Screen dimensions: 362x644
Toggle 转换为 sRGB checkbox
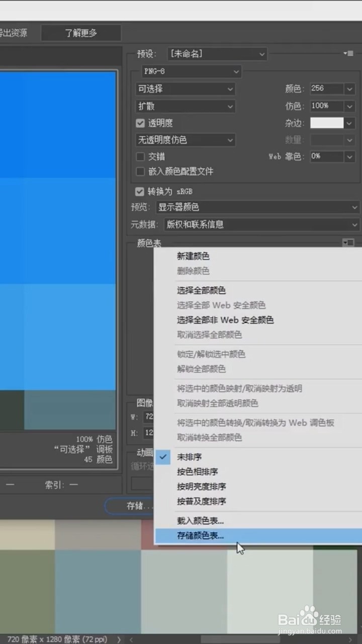pyautogui.click(x=140, y=192)
